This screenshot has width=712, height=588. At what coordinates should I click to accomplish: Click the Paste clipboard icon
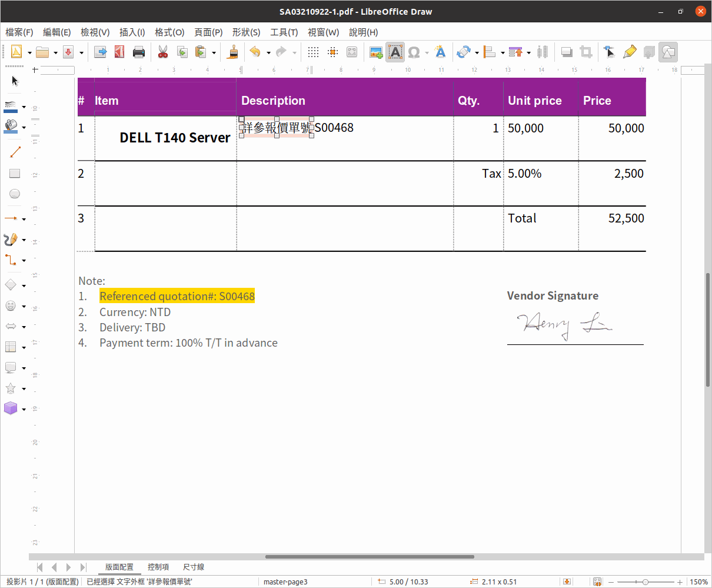[x=201, y=52]
